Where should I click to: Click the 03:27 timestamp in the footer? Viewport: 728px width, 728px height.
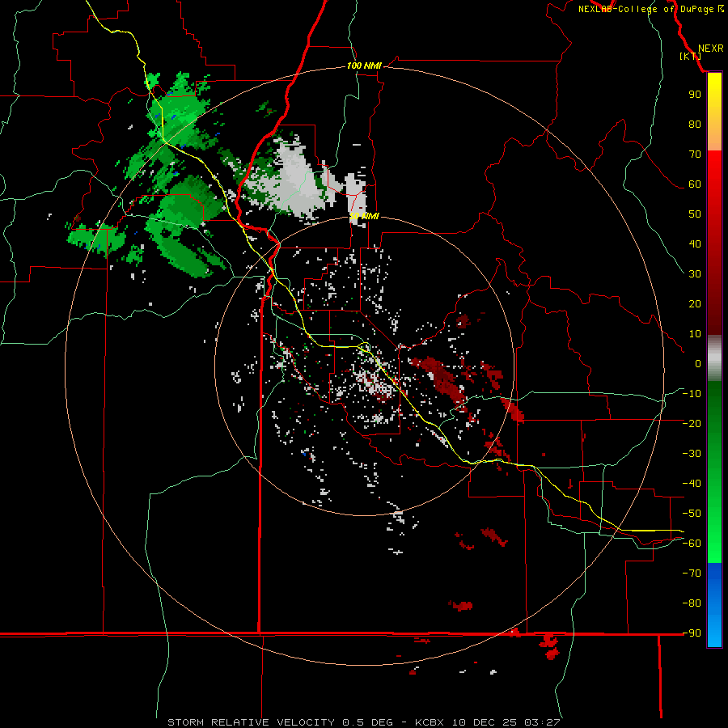click(x=542, y=722)
